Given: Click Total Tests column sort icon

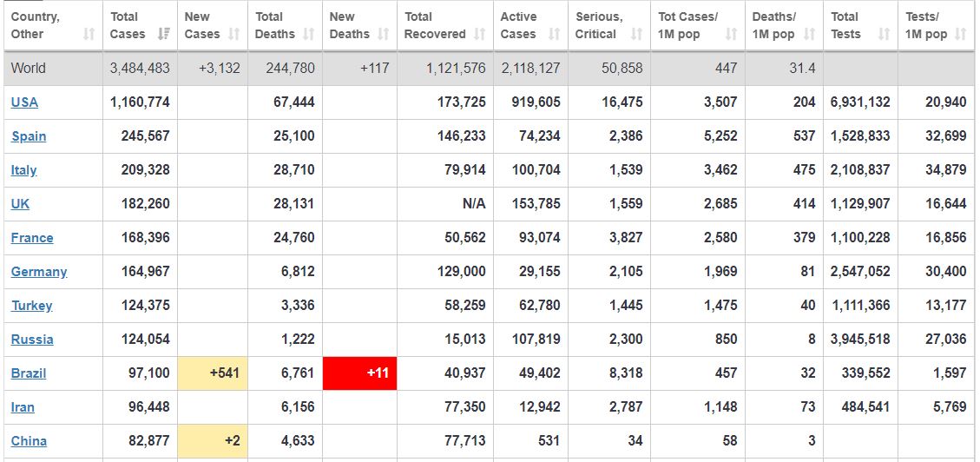Looking at the screenshot, I should (x=884, y=35).
